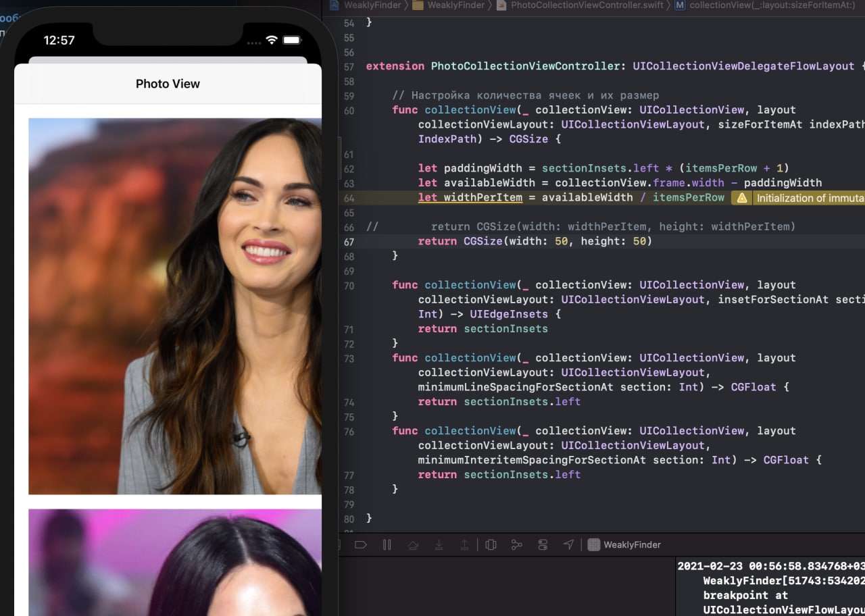The width and height of the screenshot is (865, 616).
Task: Tap the Photo View navigation title
Action: tap(168, 84)
